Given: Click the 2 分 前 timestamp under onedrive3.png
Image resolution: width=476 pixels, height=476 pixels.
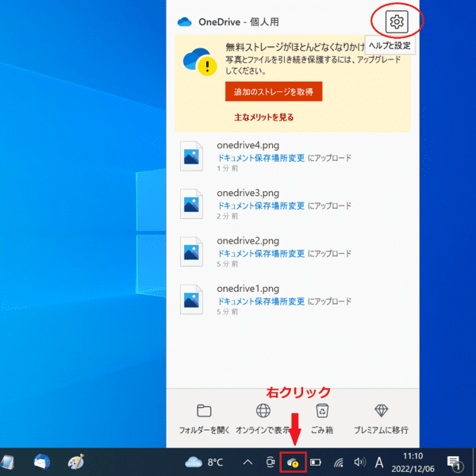Looking at the screenshot, I should [228, 216].
